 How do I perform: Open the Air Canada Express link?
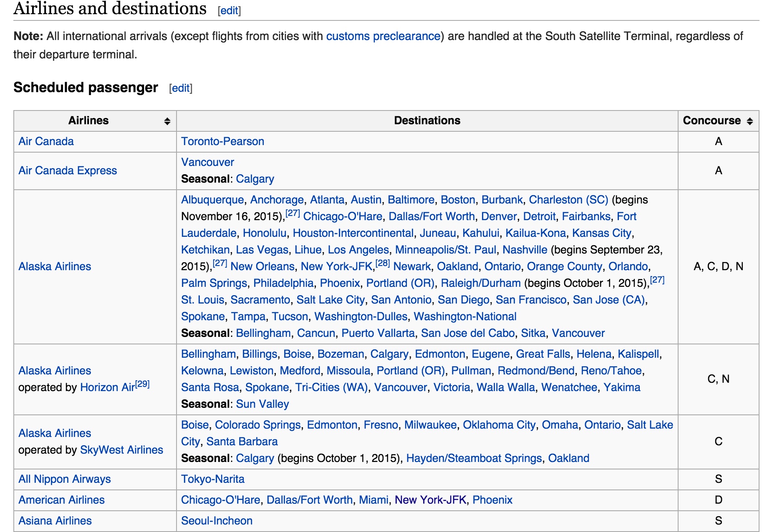pyautogui.click(x=68, y=171)
